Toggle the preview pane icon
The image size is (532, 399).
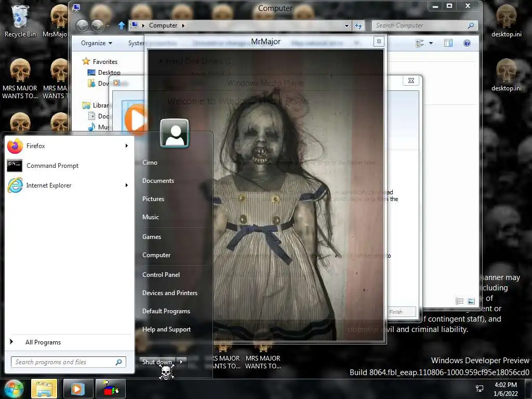click(448, 43)
